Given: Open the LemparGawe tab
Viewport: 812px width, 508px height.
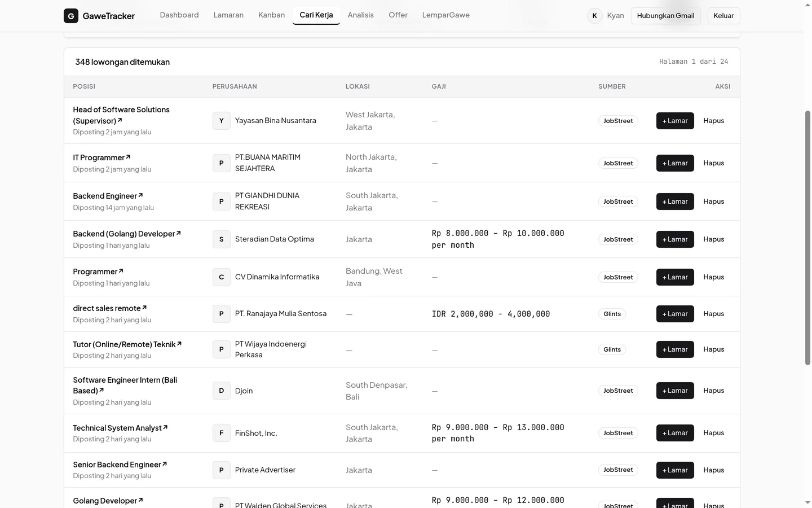Looking at the screenshot, I should pyautogui.click(x=446, y=15).
